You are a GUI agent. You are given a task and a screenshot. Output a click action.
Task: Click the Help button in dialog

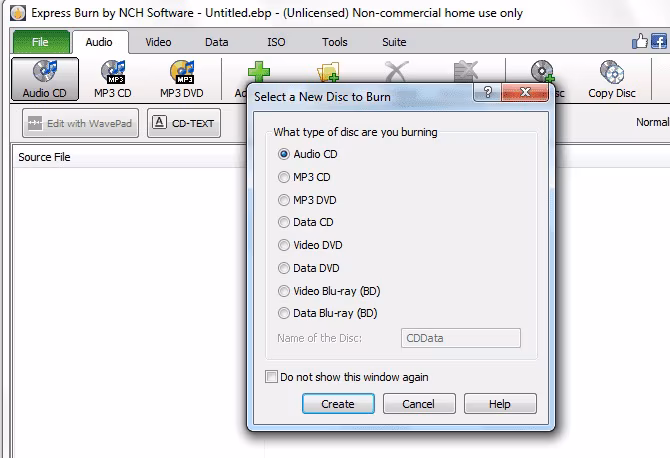click(x=500, y=404)
